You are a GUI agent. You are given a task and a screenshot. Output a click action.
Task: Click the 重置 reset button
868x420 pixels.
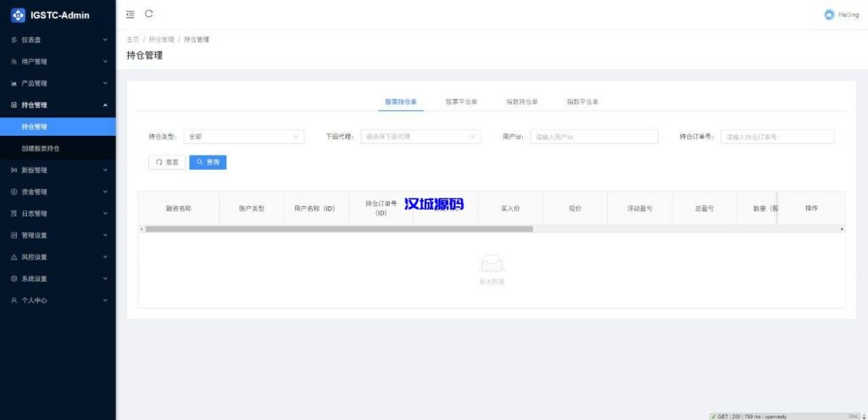coord(167,162)
